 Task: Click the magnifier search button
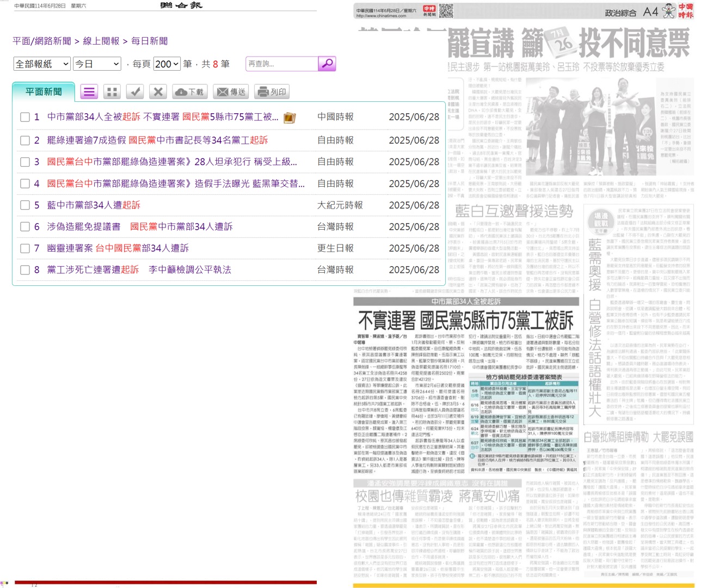point(327,64)
